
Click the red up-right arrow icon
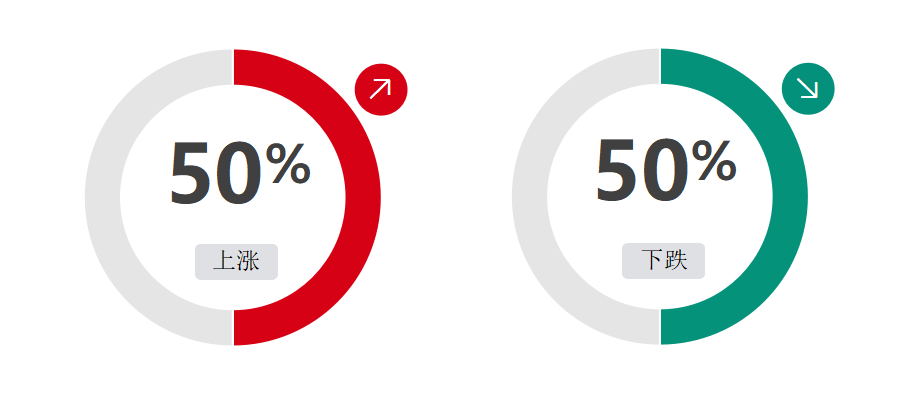coord(381,89)
